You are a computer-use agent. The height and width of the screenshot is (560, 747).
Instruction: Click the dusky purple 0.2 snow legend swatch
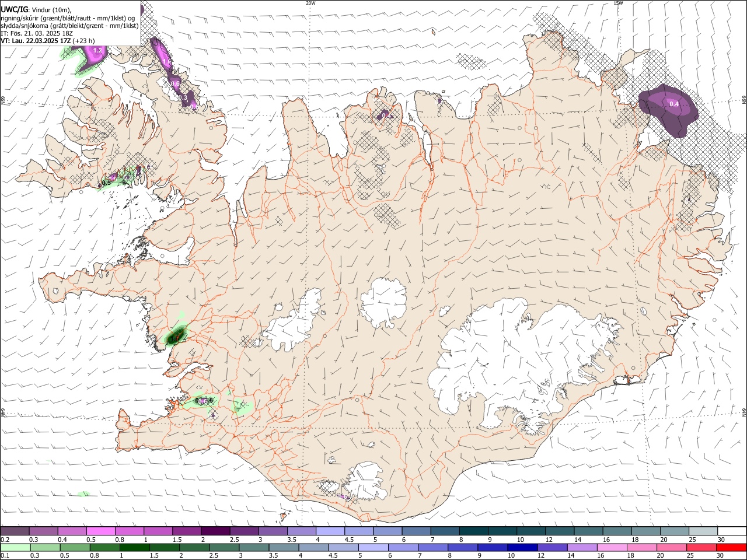[15, 531]
